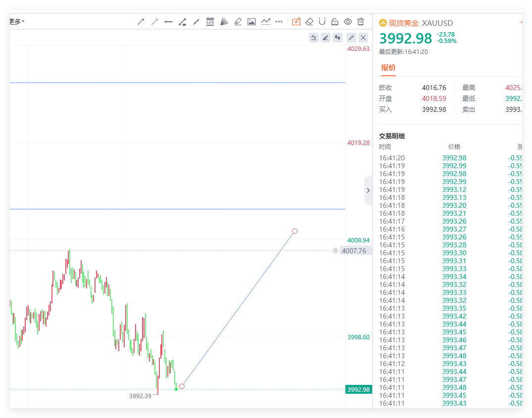Open more drawing tools ellipsis

coord(279,22)
